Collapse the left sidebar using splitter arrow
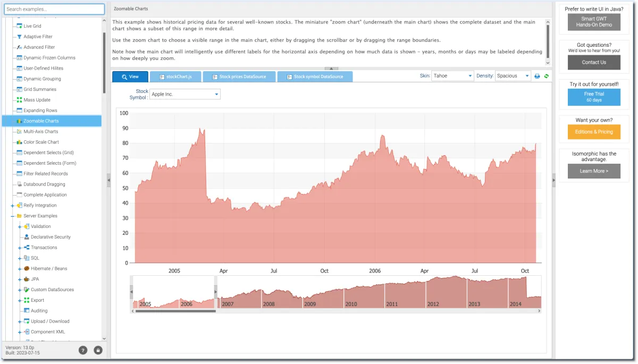This screenshot has width=638, height=364. (108, 181)
